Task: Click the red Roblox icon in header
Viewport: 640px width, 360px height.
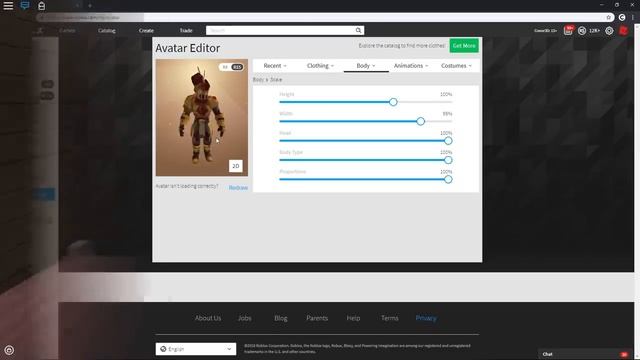Action: click(623, 31)
